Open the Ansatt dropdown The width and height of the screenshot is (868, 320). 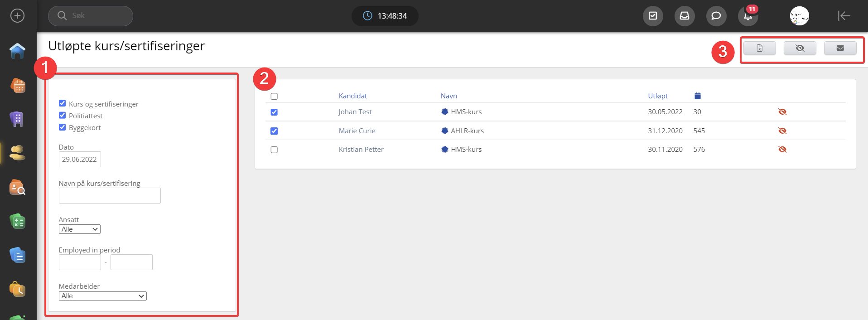(x=80, y=229)
